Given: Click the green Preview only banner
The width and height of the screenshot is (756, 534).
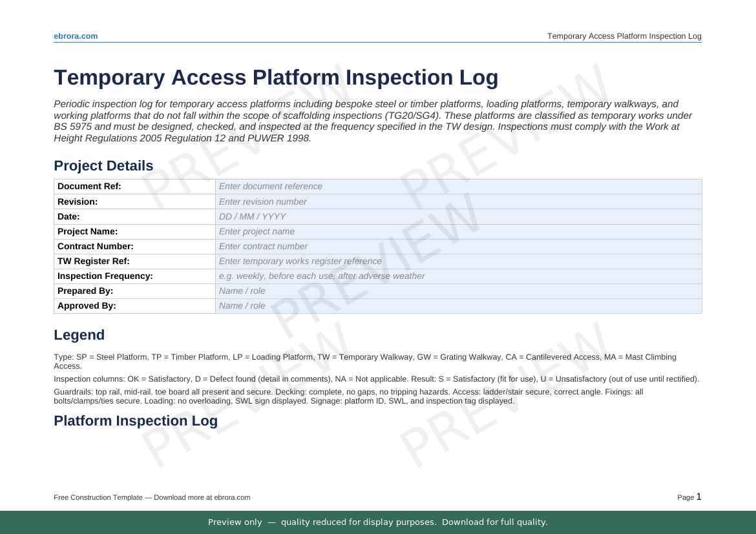Looking at the screenshot, I should 378,522.
